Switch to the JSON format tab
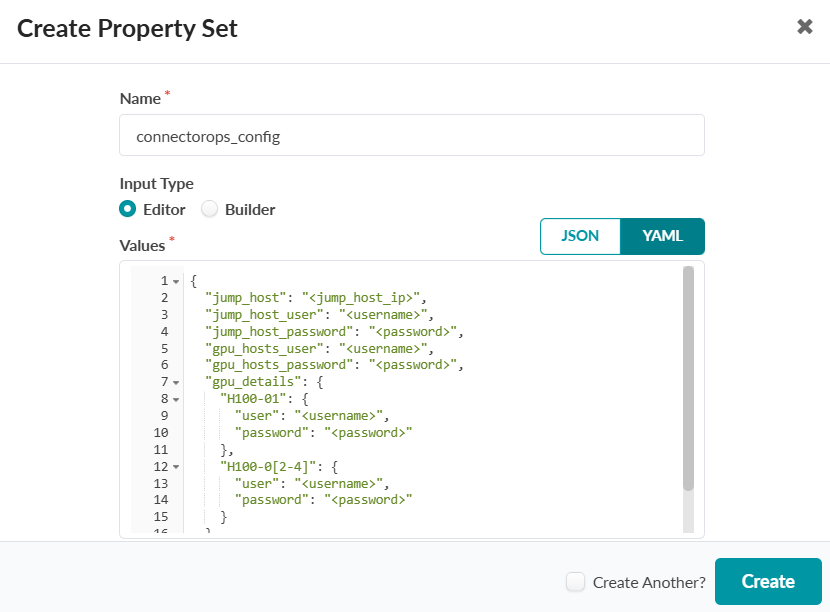Screen dimensions: 830x612 581,236
